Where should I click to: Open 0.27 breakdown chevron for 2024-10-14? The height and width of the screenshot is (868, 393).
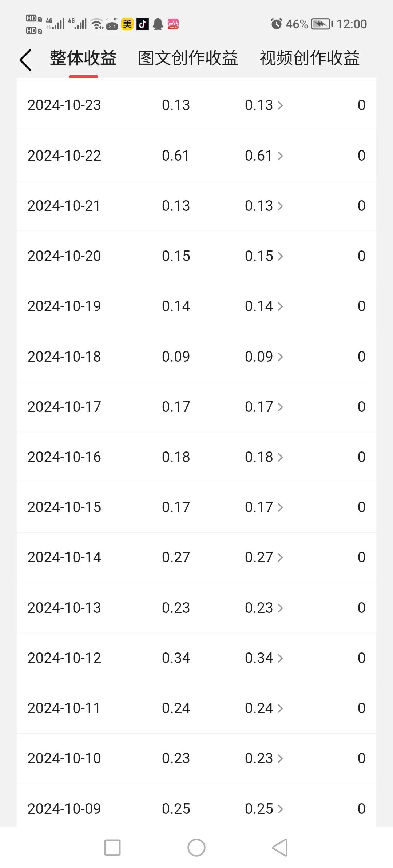point(280,558)
